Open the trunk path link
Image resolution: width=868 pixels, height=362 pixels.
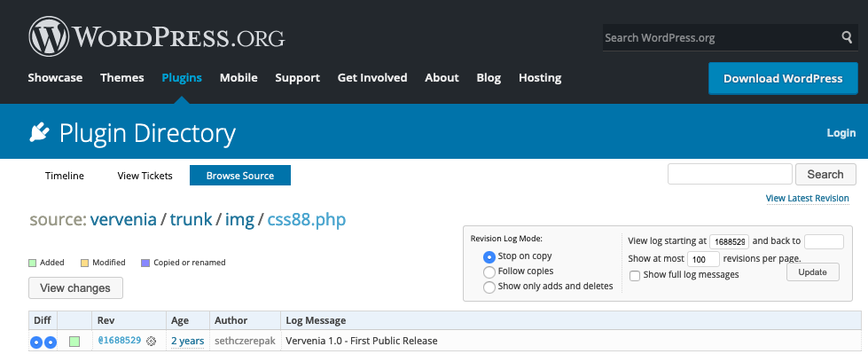tap(191, 219)
